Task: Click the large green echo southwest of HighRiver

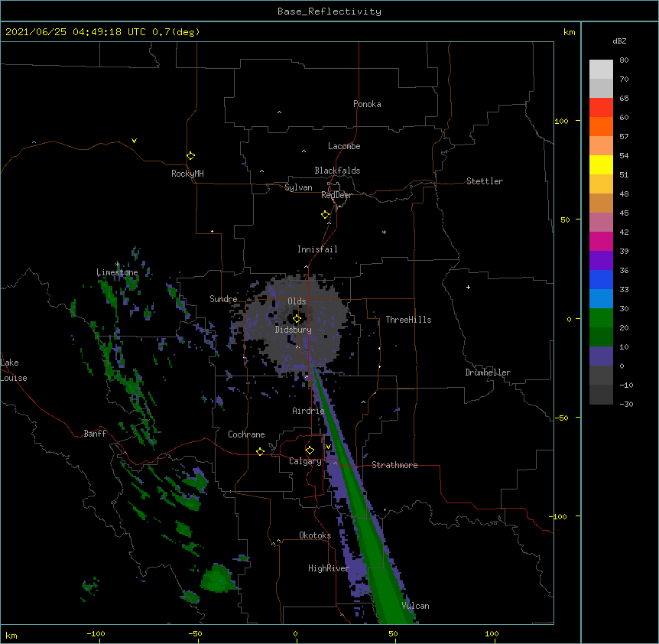Action: coord(218,579)
